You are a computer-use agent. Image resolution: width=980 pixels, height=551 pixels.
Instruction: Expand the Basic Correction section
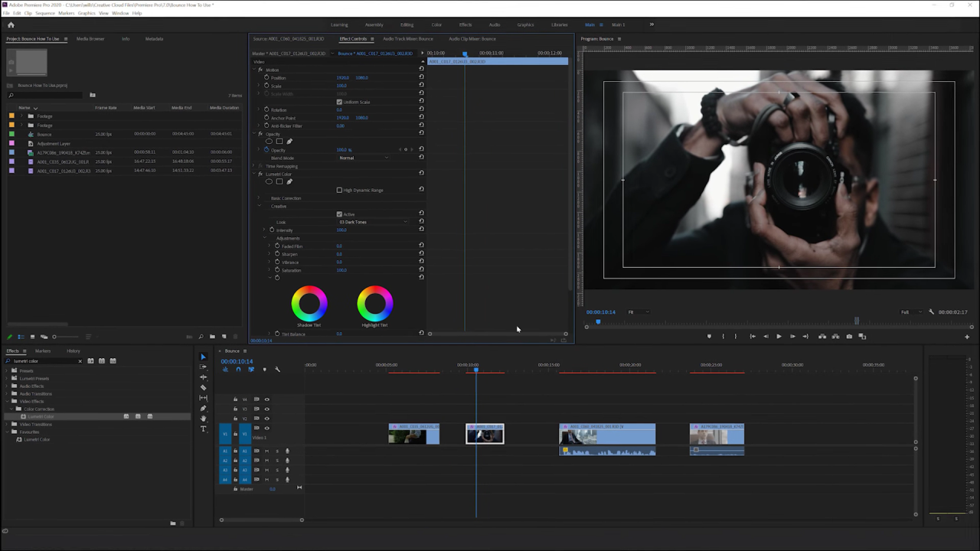(x=259, y=197)
